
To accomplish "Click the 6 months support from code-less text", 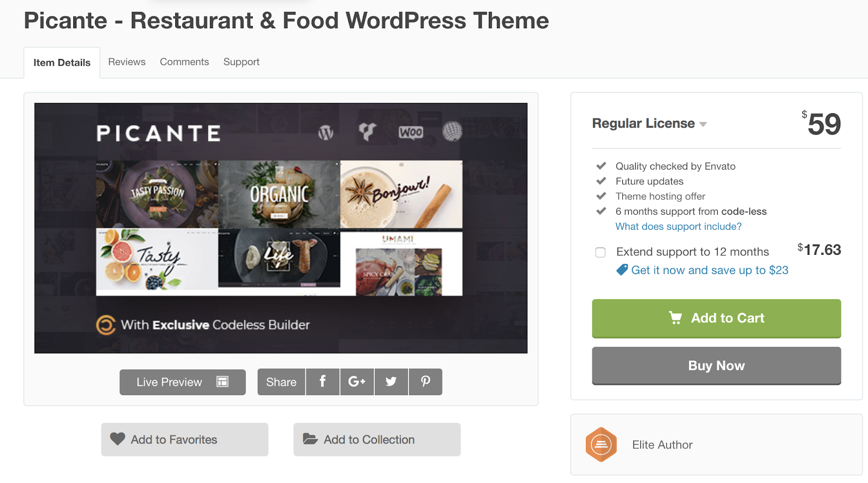I will tap(691, 211).
